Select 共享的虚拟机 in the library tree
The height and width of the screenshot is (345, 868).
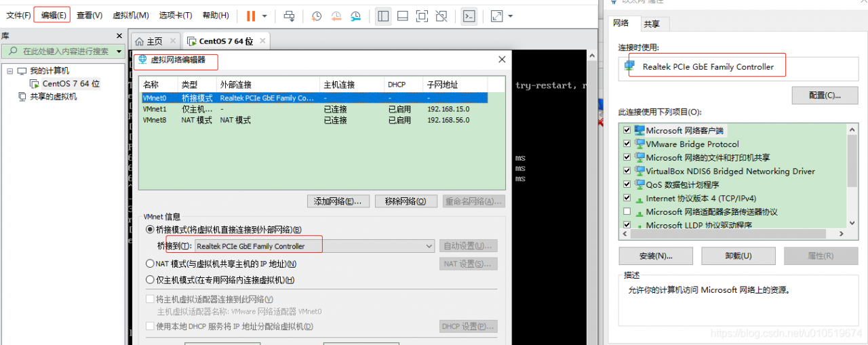tap(54, 97)
